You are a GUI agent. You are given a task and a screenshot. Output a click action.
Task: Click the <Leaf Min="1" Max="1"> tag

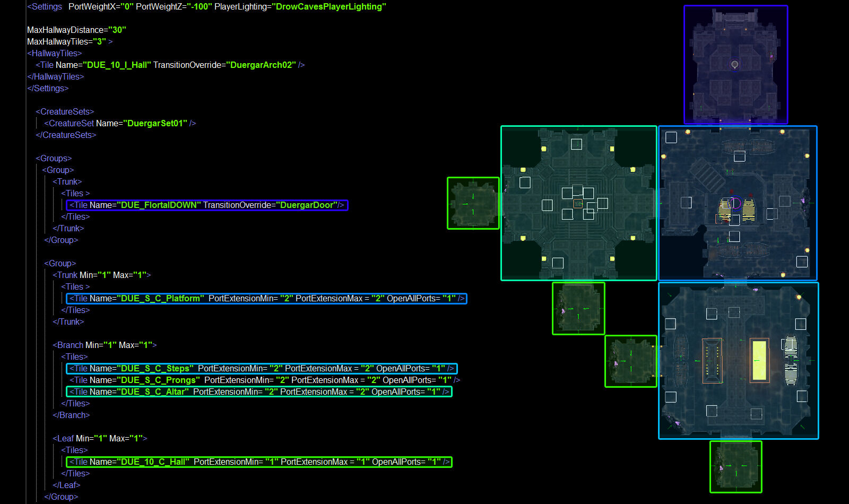(x=100, y=438)
